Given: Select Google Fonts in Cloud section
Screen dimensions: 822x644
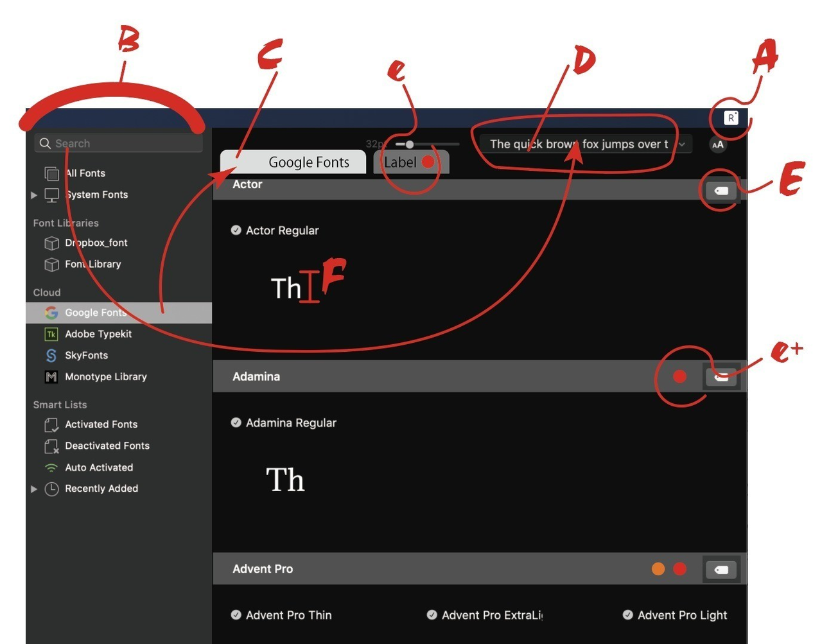Looking at the screenshot, I should 119,313.
